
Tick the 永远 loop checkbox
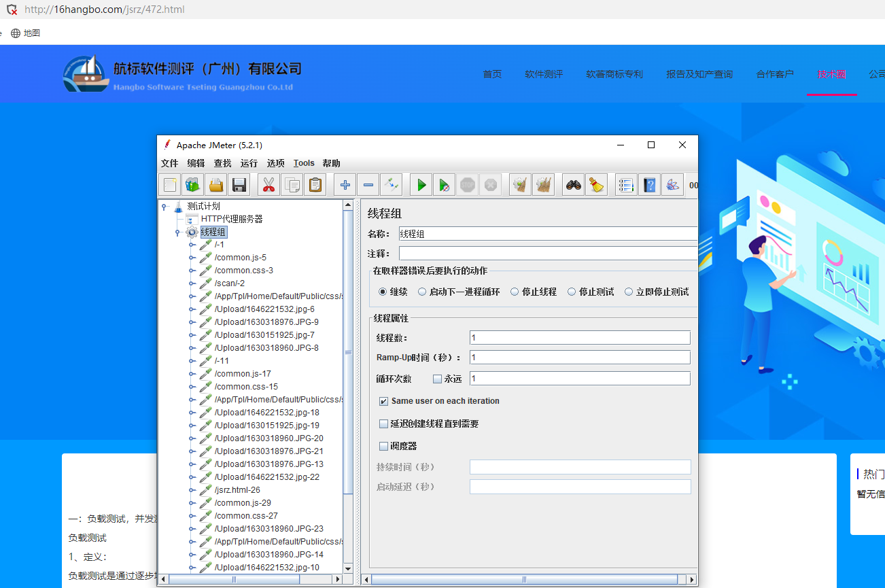437,379
